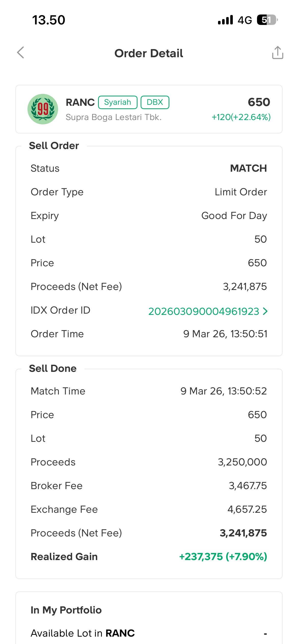Tap the Syariah badge

[x=118, y=102]
